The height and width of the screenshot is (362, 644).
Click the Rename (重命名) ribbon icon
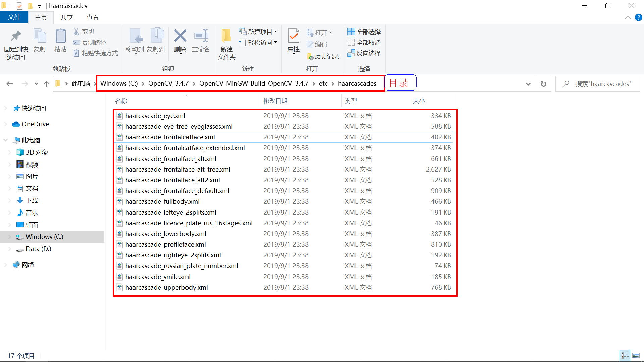tap(201, 36)
